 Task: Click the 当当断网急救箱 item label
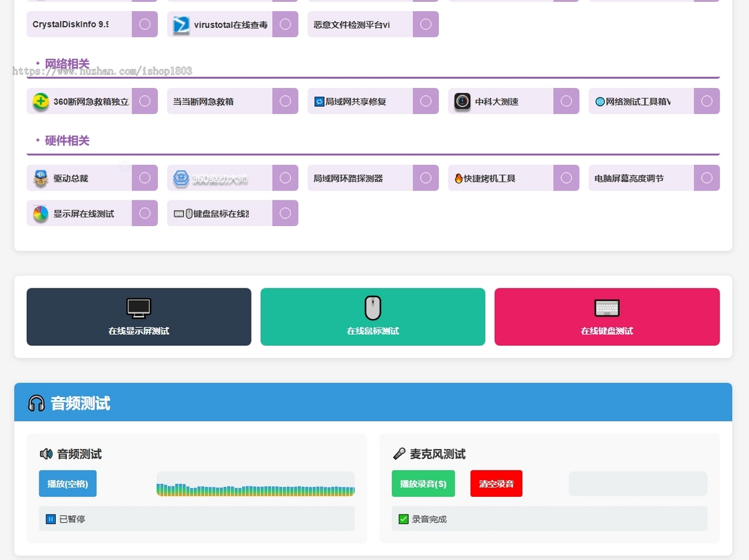tap(203, 101)
